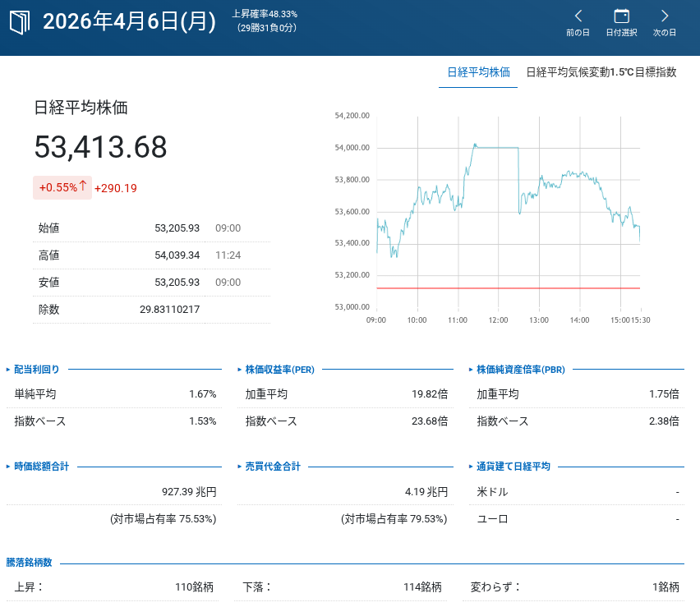Click the open book logo icon

19,22
